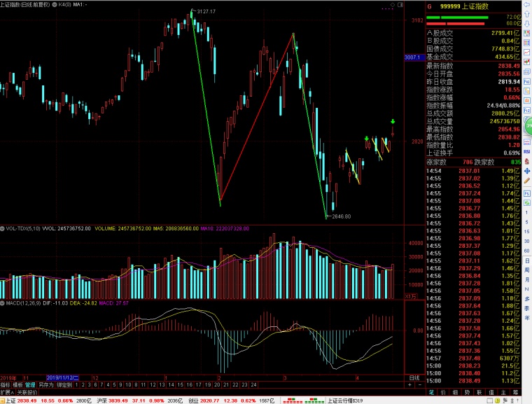Click the 2019/11/12 date marker on time axis

[62, 377]
